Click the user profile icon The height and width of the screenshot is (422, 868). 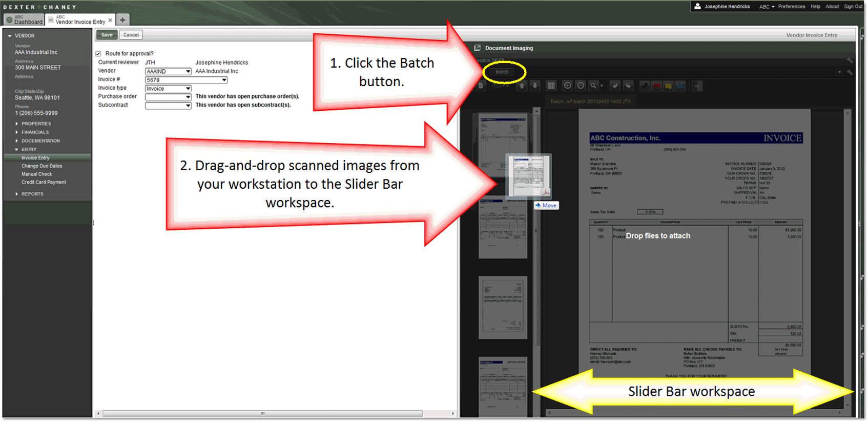[697, 6]
